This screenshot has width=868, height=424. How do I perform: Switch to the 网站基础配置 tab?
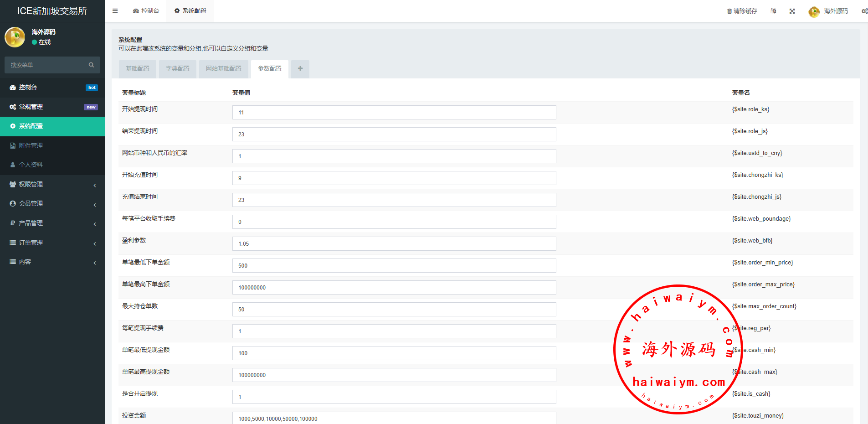click(224, 69)
